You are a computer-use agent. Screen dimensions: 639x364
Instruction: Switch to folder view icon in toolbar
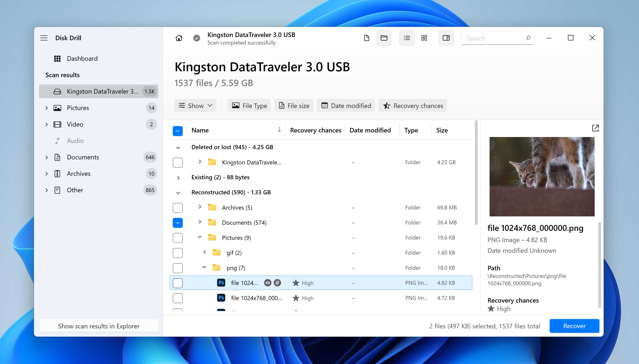coord(384,38)
